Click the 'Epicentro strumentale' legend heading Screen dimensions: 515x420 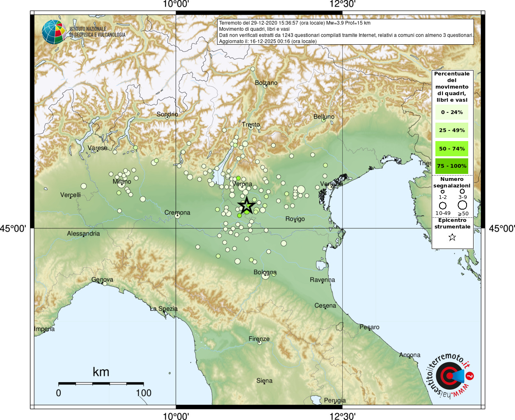click(x=452, y=224)
